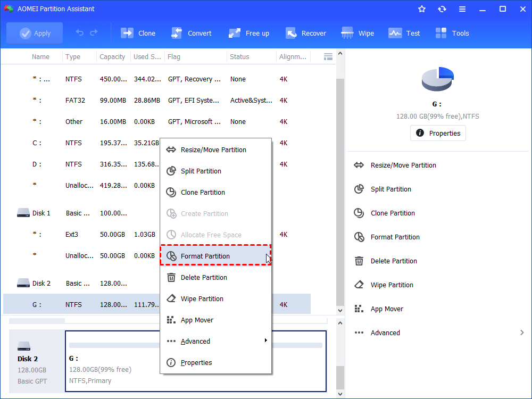Click the Apply checkmark button
This screenshot has width=532, height=399.
[35, 33]
